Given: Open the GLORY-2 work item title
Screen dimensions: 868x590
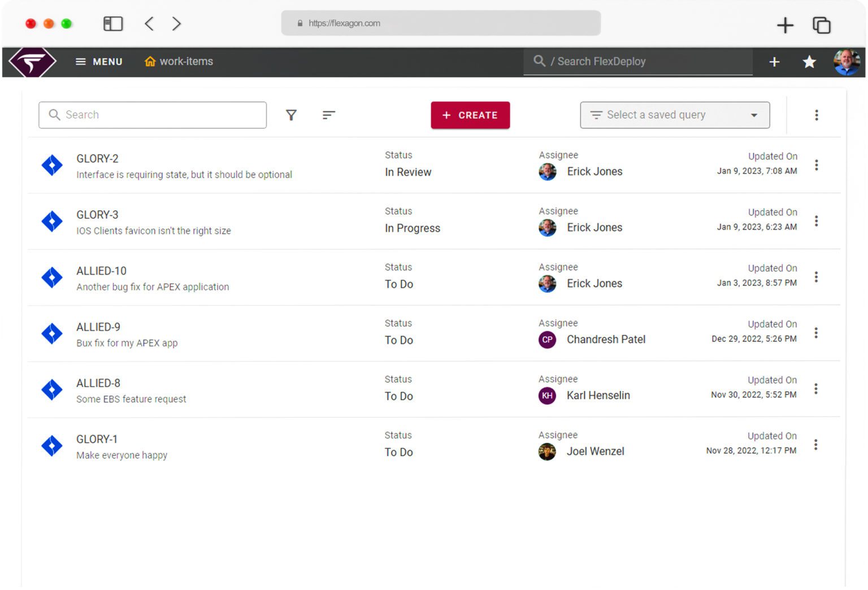Looking at the screenshot, I should 97,159.
